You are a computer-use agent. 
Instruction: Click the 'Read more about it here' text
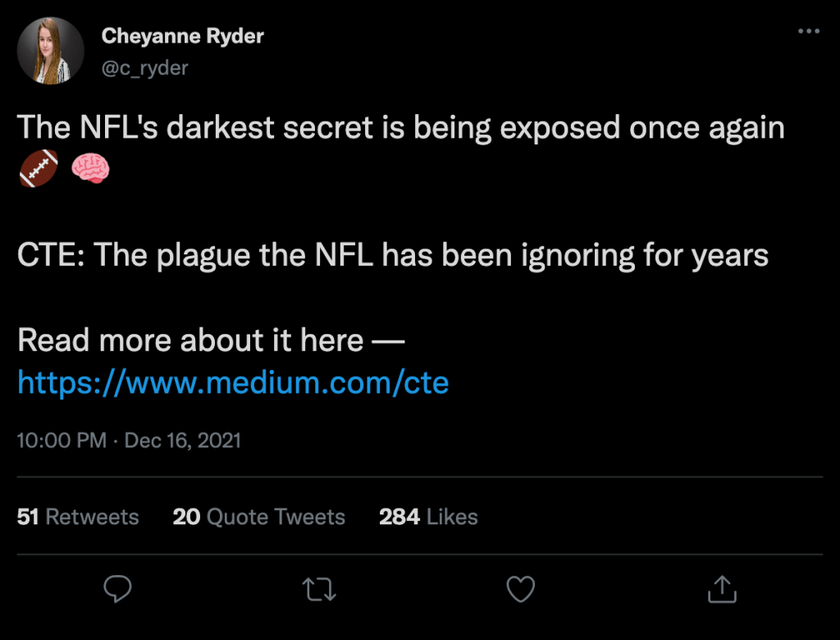(x=190, y=341)
